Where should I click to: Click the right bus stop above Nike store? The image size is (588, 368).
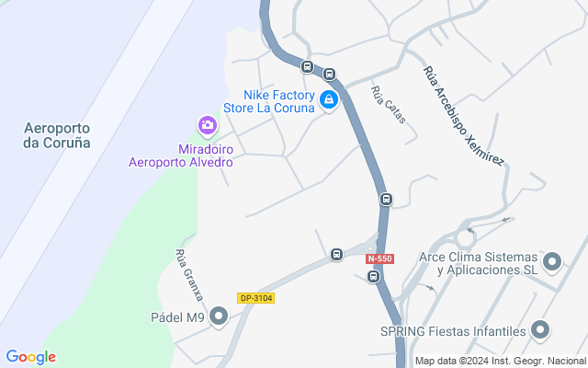pyautogui.click(x=329, y=74)
